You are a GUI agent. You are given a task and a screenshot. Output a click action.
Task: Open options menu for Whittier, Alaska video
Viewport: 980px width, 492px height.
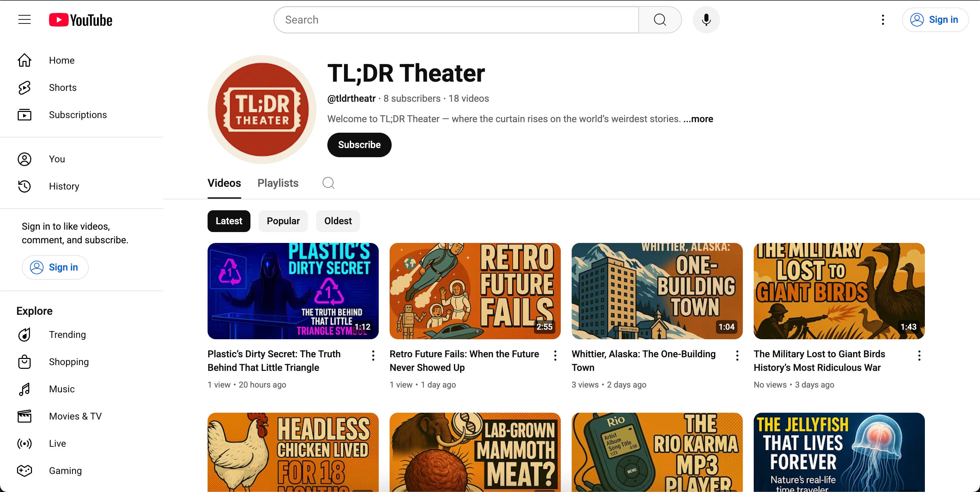pyautogui.click(x=737, y=356)
